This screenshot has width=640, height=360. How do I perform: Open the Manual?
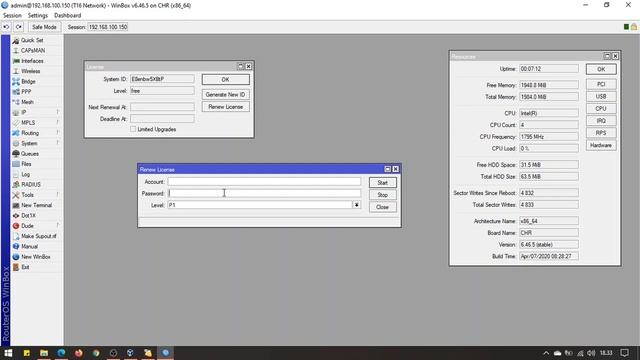(29, 247)
